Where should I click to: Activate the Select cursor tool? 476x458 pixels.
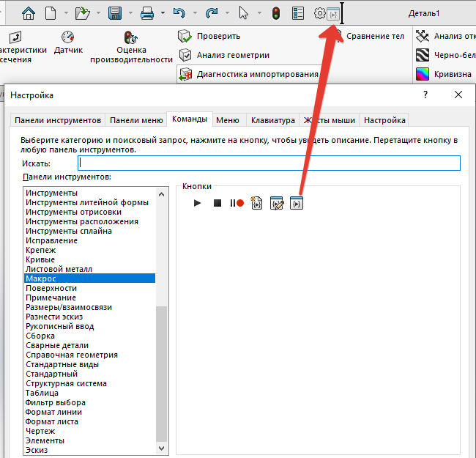(x=243, y=13)
